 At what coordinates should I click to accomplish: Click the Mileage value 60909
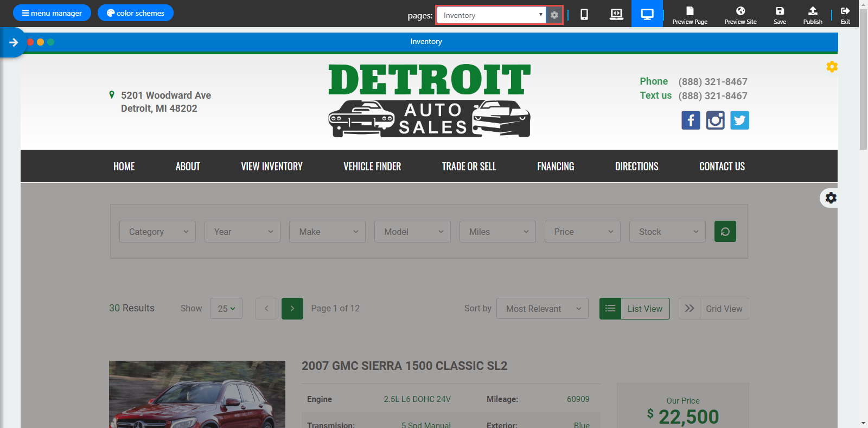tap(578, 399)
